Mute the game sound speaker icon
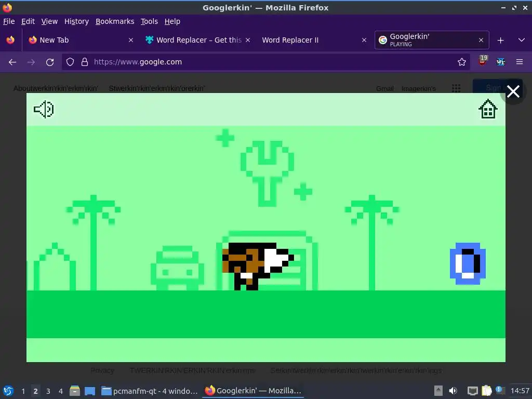 click(x=44, y=109)
